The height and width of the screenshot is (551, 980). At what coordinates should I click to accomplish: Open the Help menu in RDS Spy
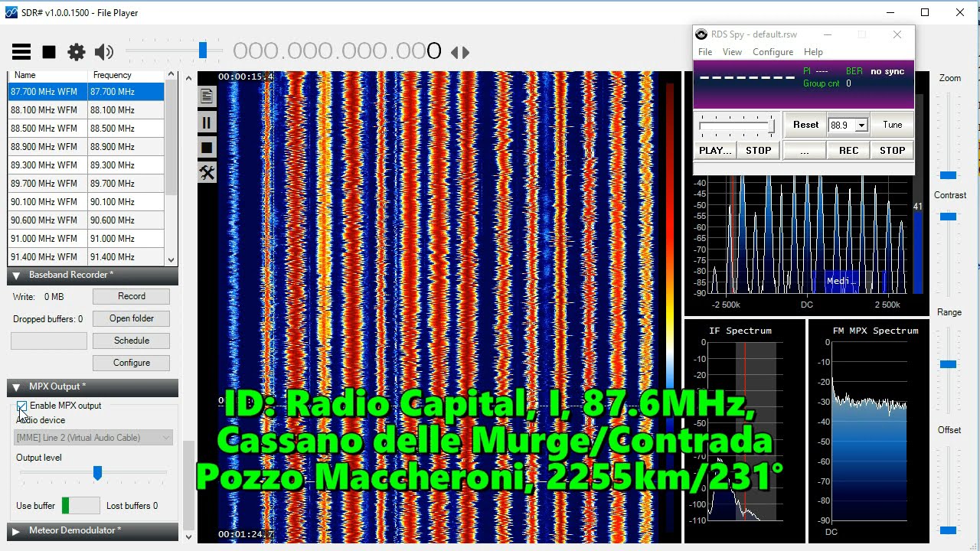tap(813, 52)
